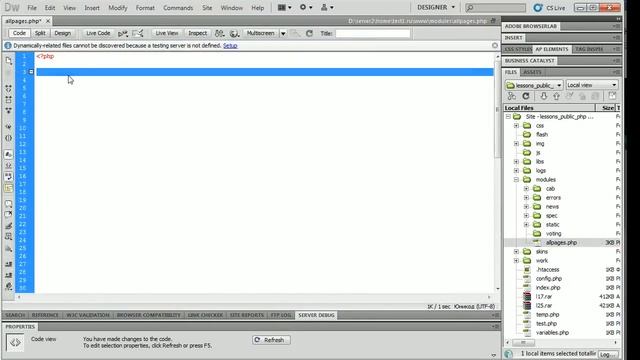This screenshot has height=360, width=640.
Task: Expand the skins folder
Action: [x=516, y=251]
